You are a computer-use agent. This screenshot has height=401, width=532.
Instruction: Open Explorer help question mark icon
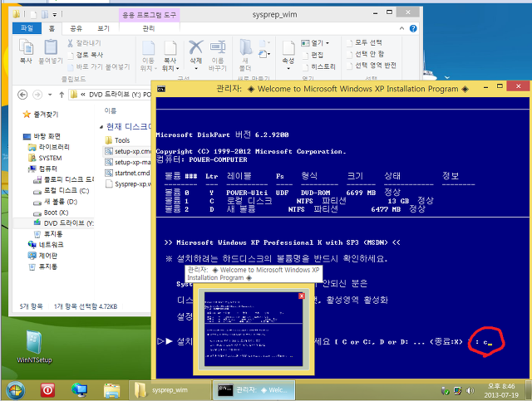coord(413,28)
